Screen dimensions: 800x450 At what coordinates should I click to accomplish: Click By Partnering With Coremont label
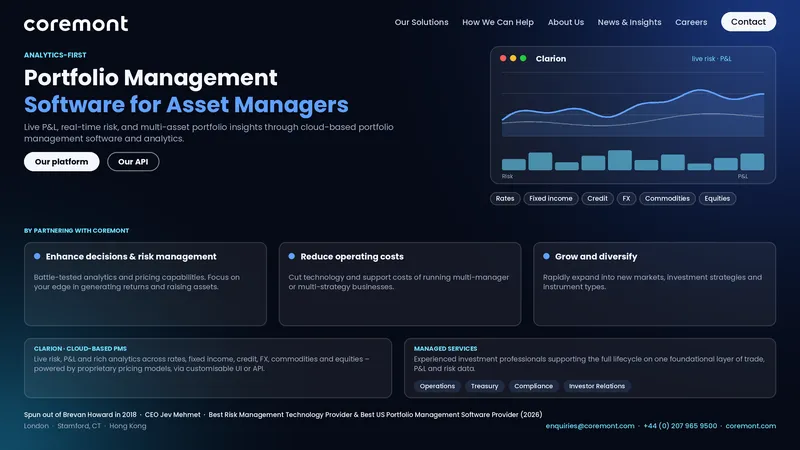[x=77, y=231]
